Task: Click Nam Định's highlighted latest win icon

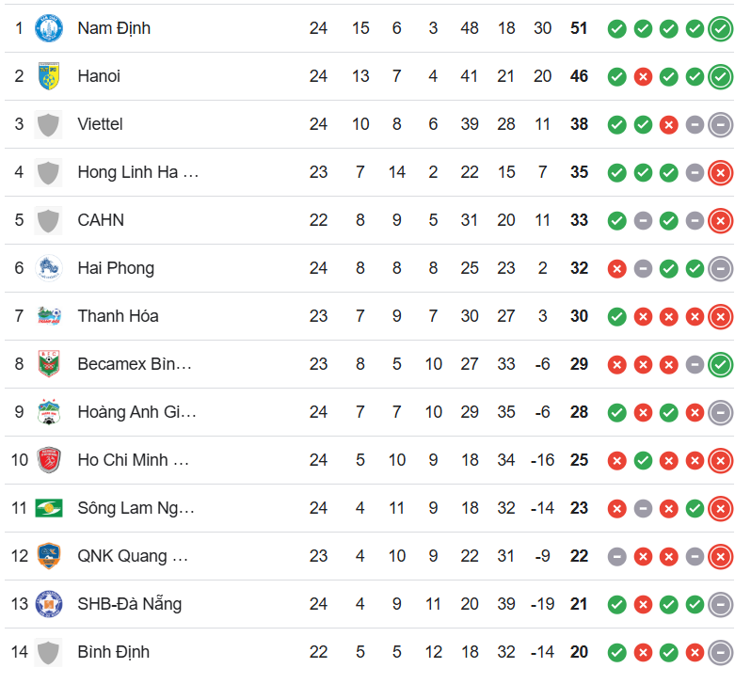Action: click(721, 29)
